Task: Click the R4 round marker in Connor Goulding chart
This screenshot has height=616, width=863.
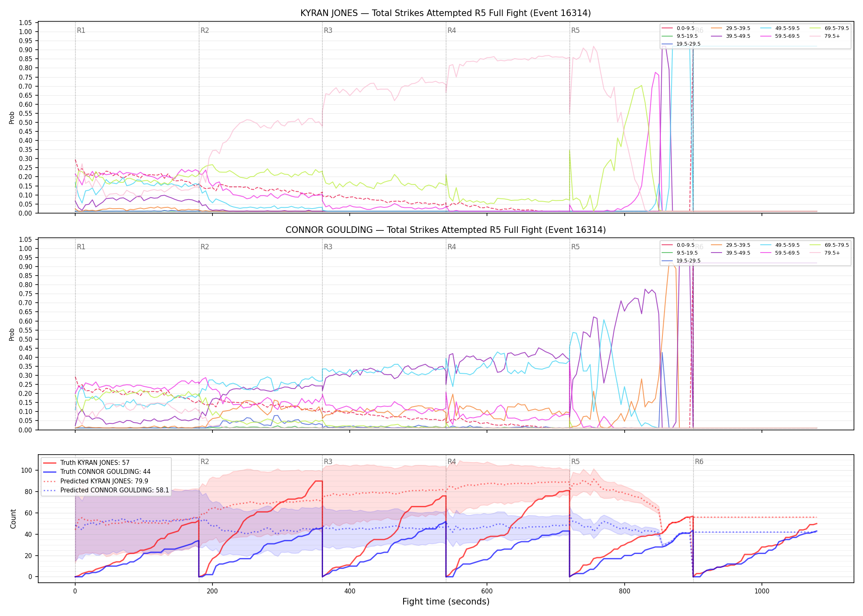Action: pyautogui.click(x=452, y=247)
